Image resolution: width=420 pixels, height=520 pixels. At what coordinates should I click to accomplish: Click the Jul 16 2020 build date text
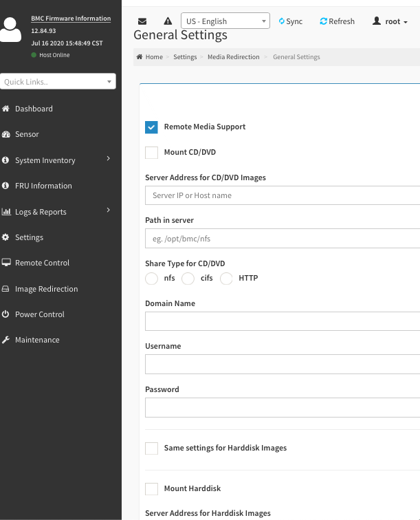coord(67,43)
